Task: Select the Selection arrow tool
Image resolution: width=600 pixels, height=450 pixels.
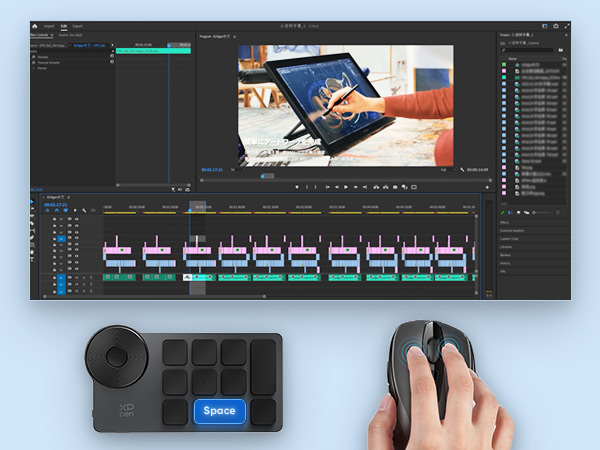Action: click(x=34, y=203)
